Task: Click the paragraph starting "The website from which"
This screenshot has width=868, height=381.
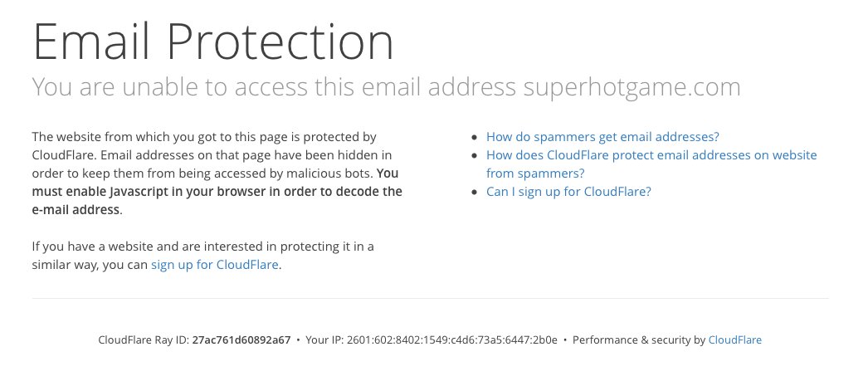Action: tap(204, 137)
